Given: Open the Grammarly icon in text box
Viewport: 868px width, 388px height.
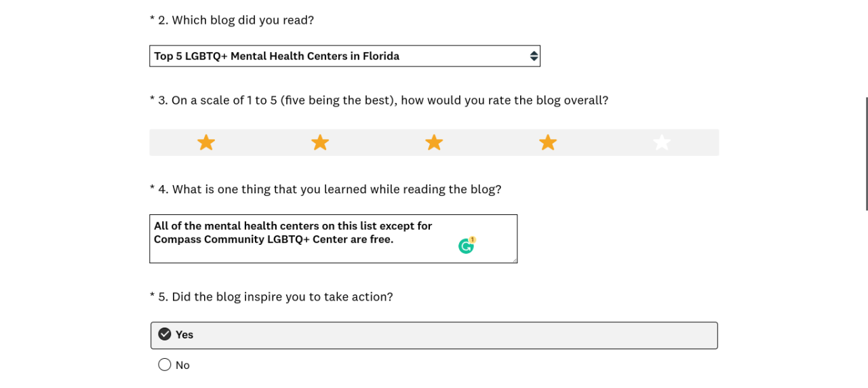Looking at the screenshot, I should click(466, 246).
